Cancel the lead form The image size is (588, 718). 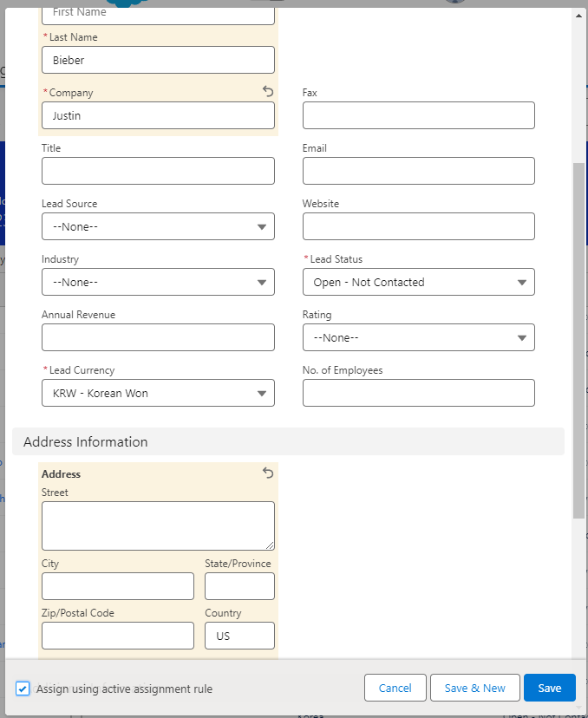pyautogui.click(x=395, y=688)
